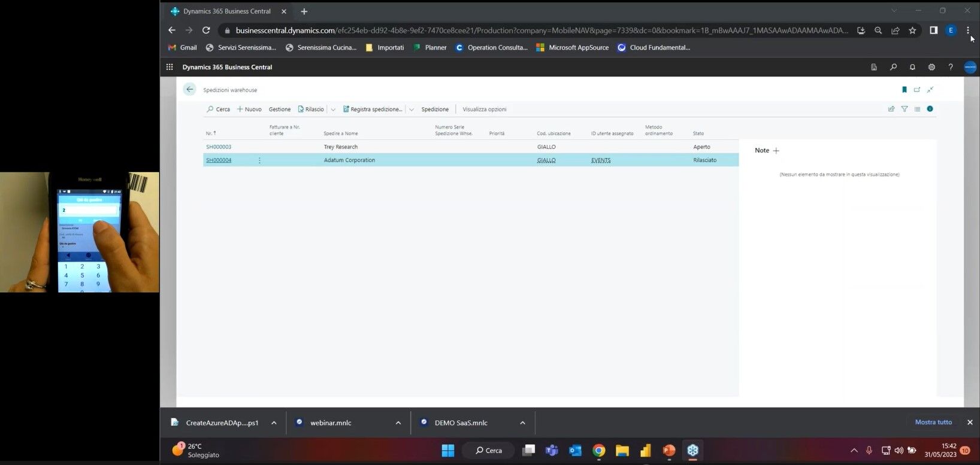This screenshot has height=465, width=980.
Task: Open the Gestione menu
Action: click(x=279, y=110)
